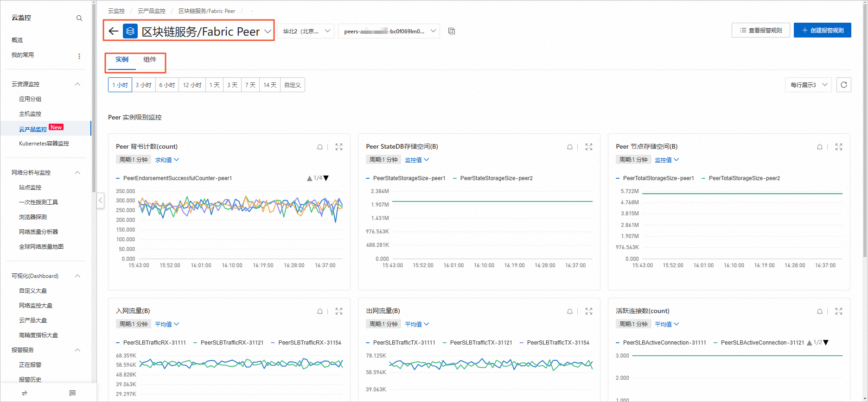This screenshot has width=868, height=402.
Task: Collapse the 网络分析与监控 sidebar section
Action: click(x=77, y=173)
